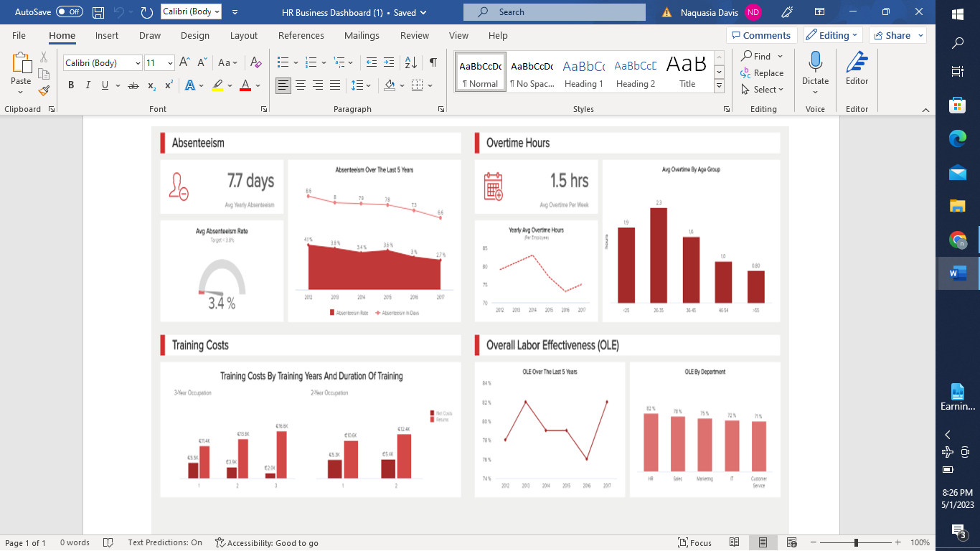Apply text highlight color
980x551 pixels.
click(x=218, y=85)
